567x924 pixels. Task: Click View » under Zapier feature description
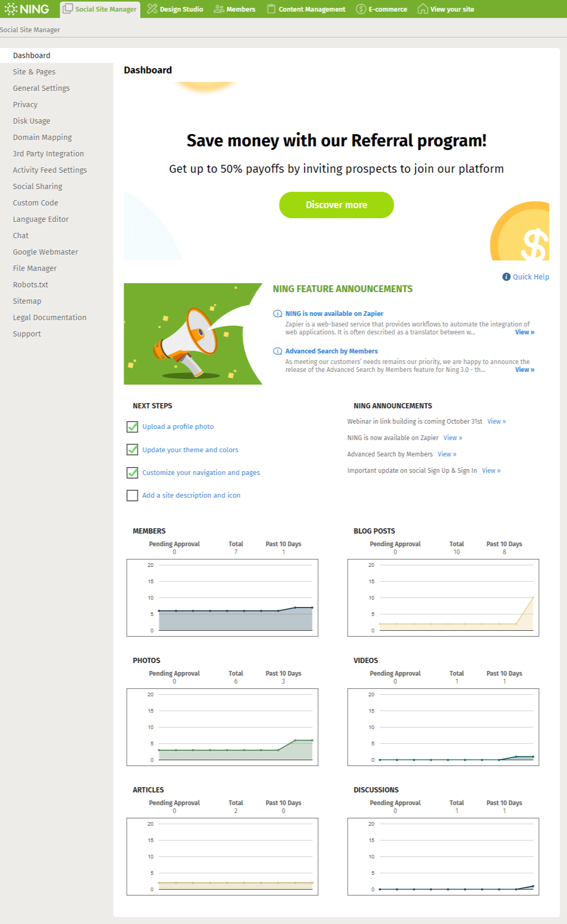[525, 332]
